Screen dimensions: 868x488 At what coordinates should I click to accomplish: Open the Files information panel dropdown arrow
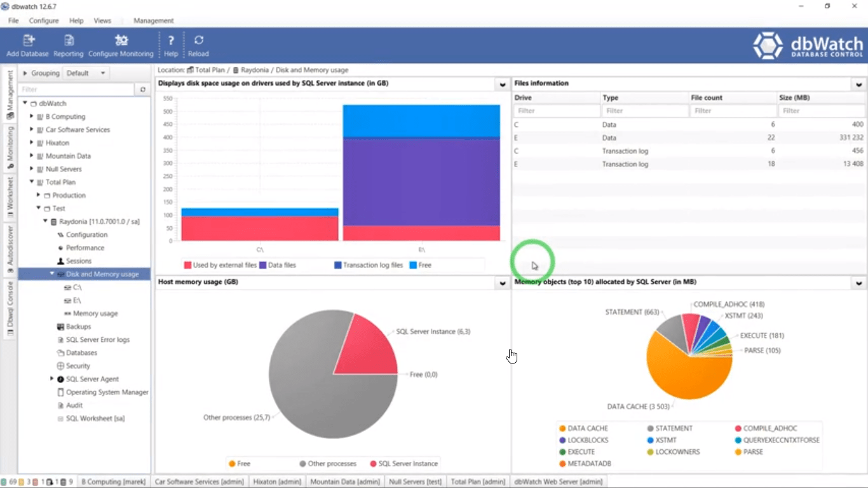tap(858, 85)
